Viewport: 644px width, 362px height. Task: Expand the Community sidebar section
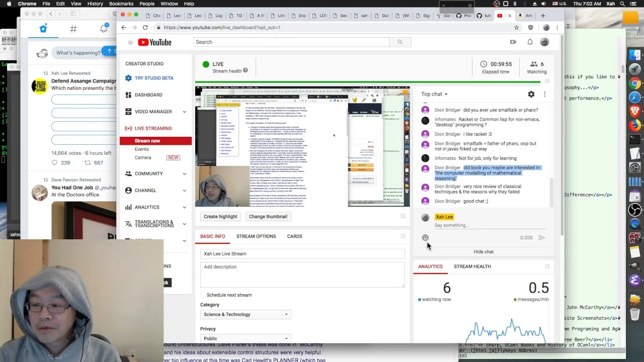[184, 173]
